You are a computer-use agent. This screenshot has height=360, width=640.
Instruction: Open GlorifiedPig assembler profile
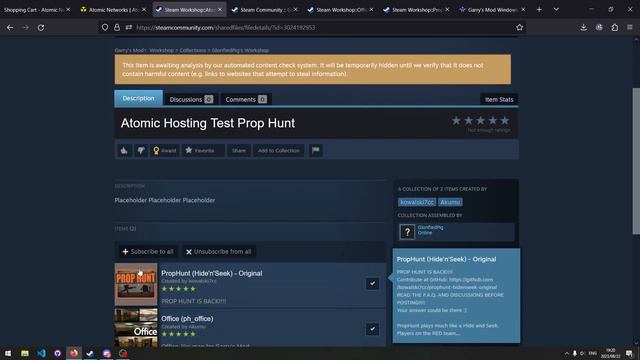430,227
